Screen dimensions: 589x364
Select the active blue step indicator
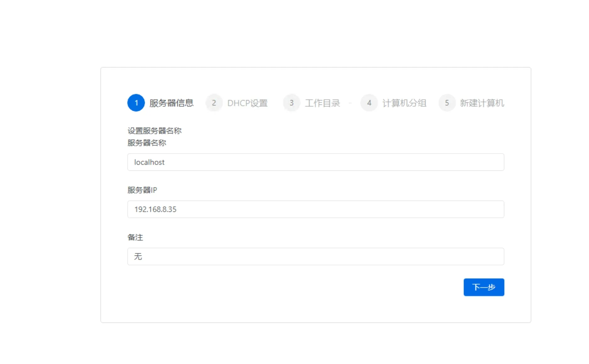(x=136, y=103)
